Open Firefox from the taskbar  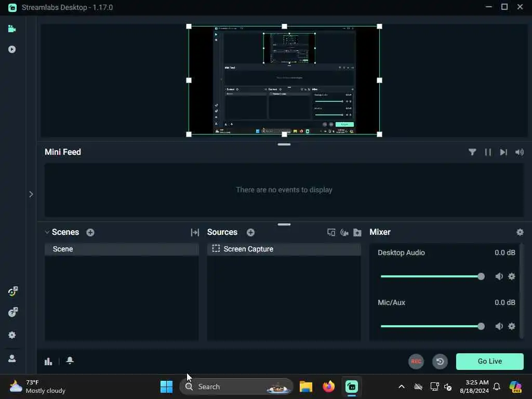pos(328,387)
